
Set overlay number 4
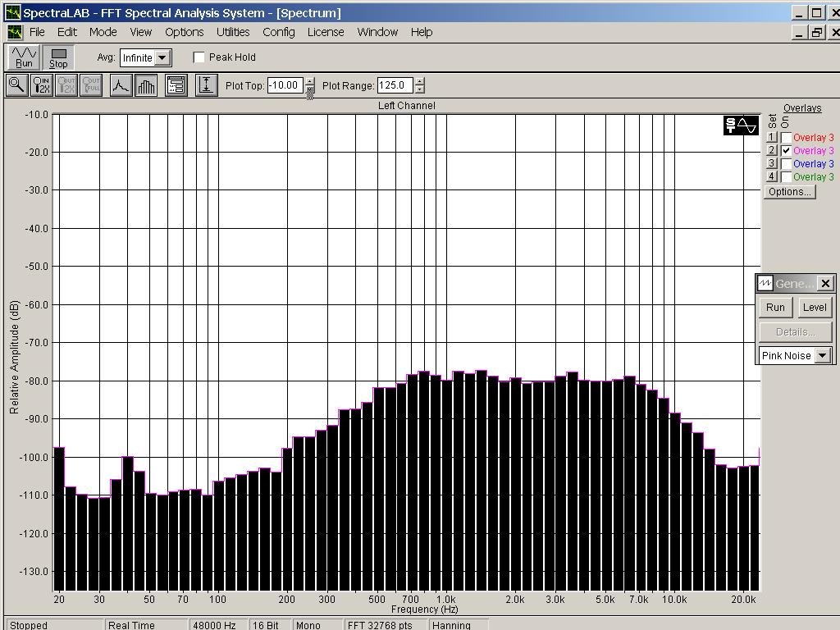[771, 176]
